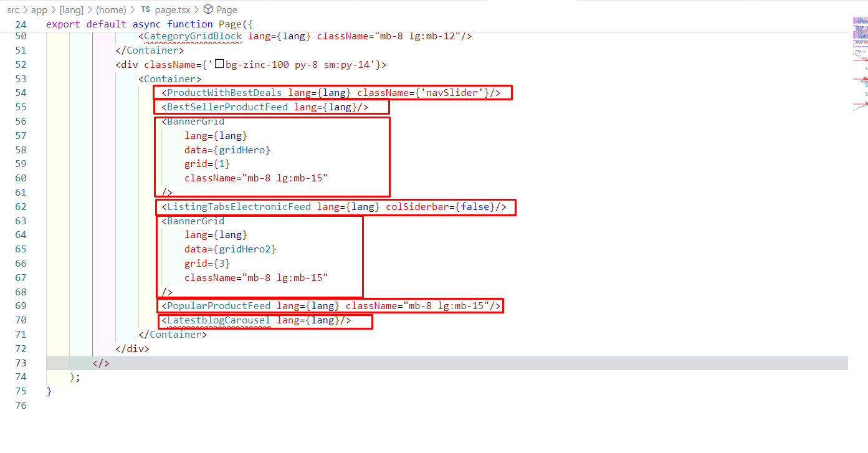Click line number 73
The image size is (868, 453).
[21, 363]
